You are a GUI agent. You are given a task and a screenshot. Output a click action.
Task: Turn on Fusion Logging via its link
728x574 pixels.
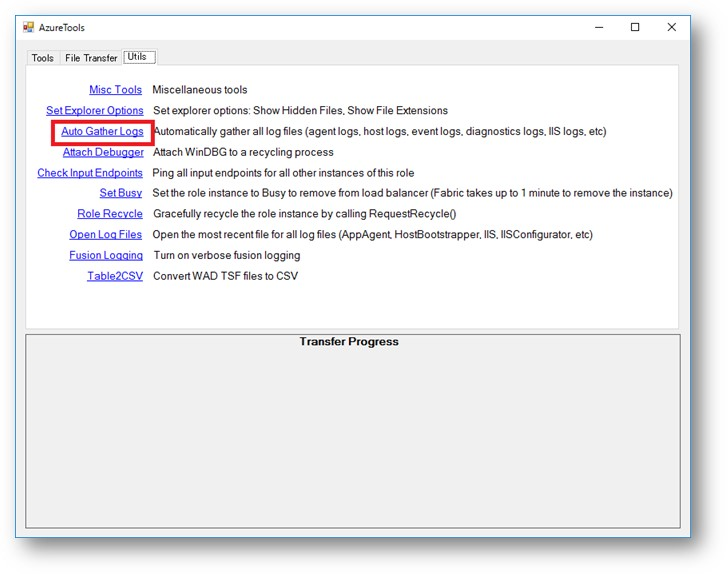106,255
